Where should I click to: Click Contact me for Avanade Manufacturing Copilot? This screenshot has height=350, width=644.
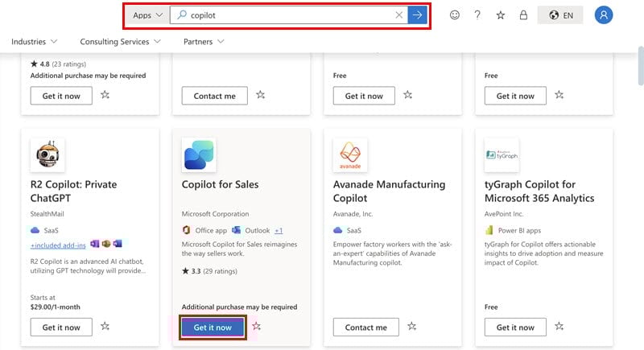point(366,327)
